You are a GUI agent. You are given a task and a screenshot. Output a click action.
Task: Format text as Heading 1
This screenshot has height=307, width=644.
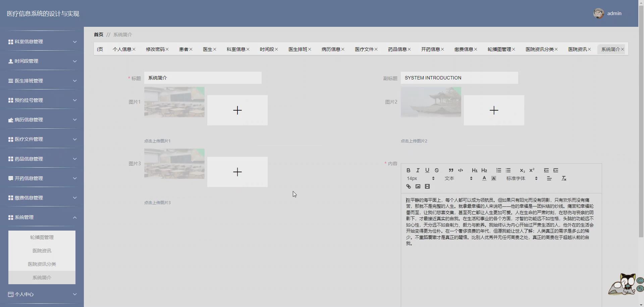(x=474, y=170)
